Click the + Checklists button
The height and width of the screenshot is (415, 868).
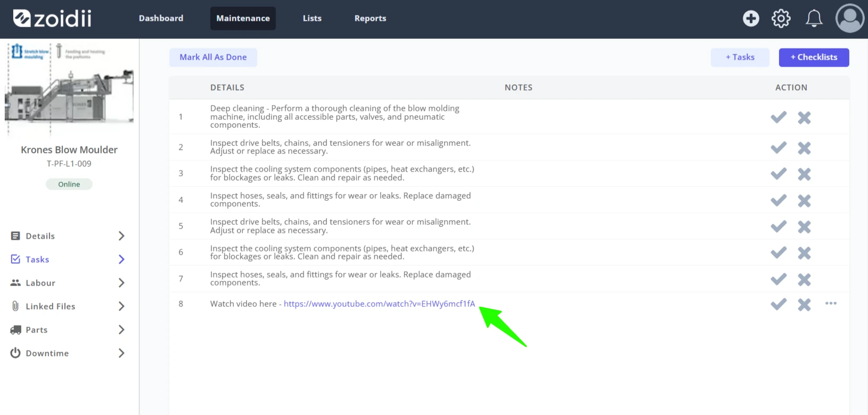point(814,58)
